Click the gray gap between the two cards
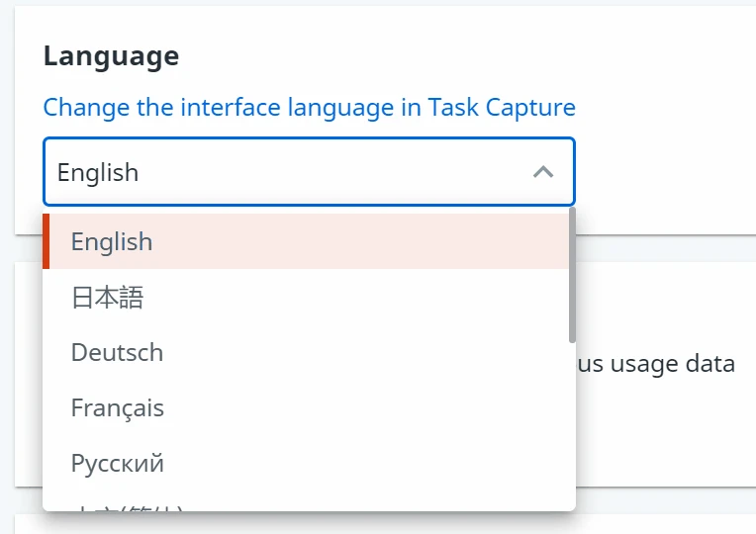756x534 pixels. point(665,248)
